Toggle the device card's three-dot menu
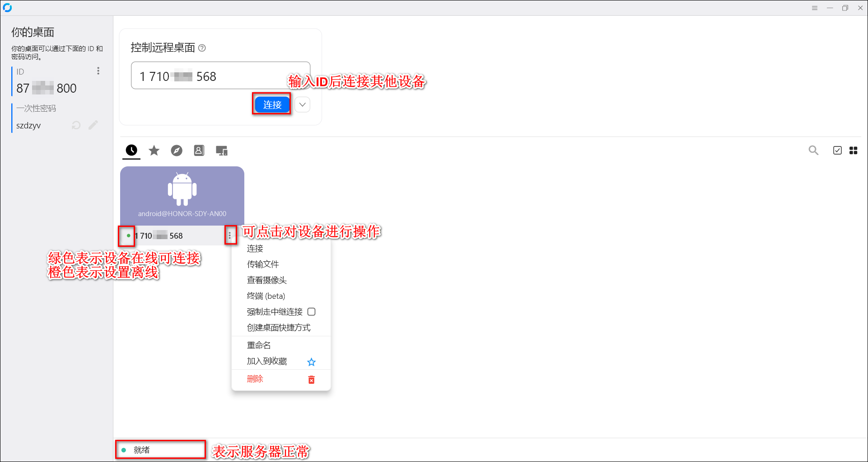 click(x=230, y=236)
